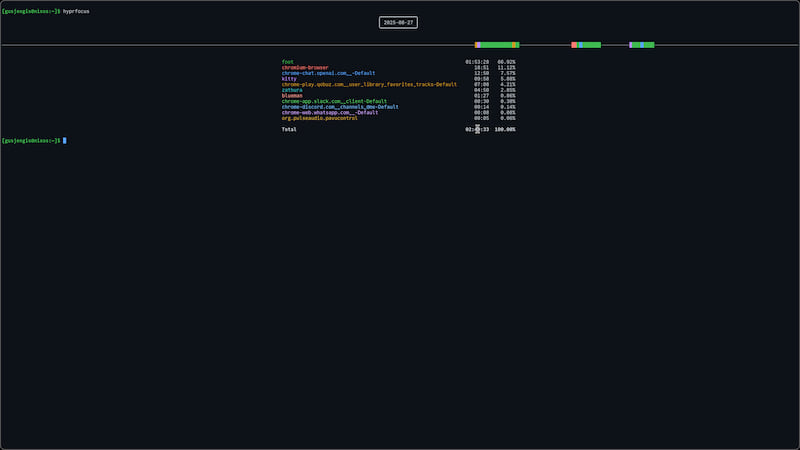Select the chromium-browser row

(305, 67)
